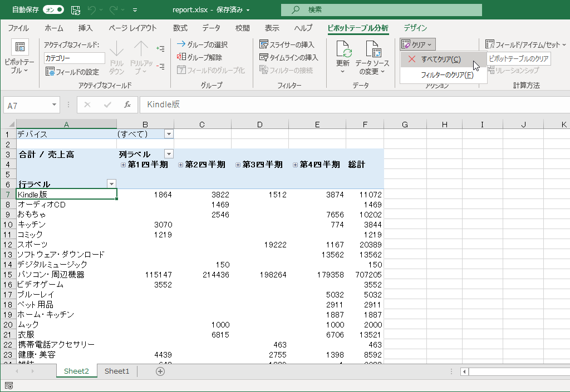
Task: Click the Active Field name input box
Action: click(x=75, y=58)
